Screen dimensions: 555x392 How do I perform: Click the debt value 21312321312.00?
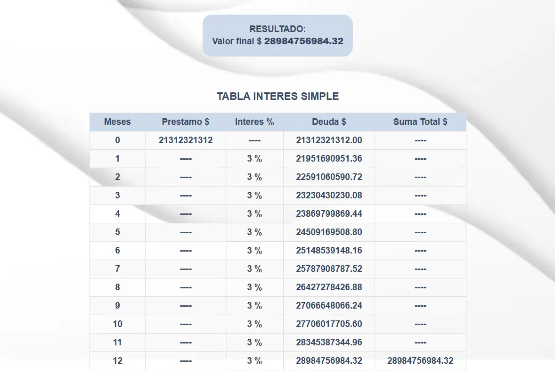pos(329,140)
